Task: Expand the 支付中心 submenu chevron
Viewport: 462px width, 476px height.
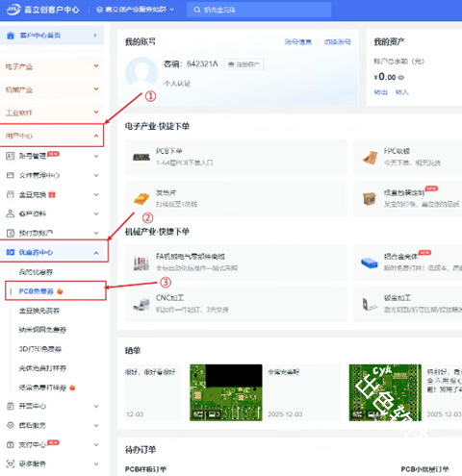Action: [96, 444]
